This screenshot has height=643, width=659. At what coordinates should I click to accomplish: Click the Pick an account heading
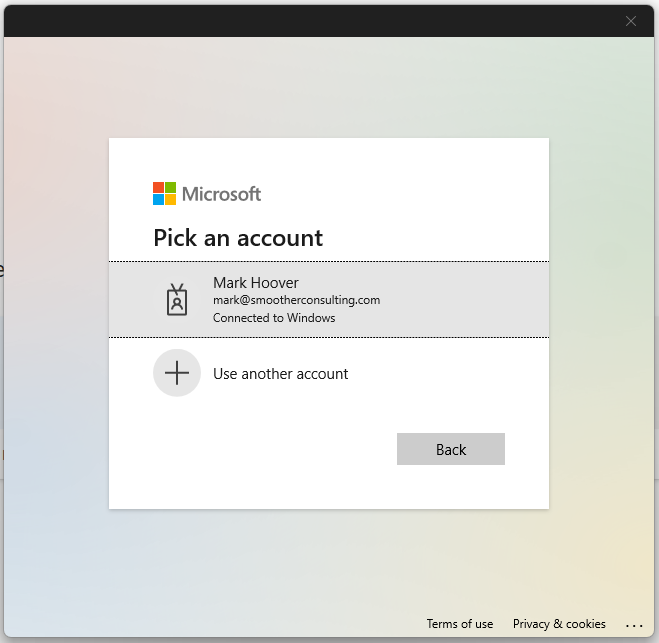pos(238,238)
